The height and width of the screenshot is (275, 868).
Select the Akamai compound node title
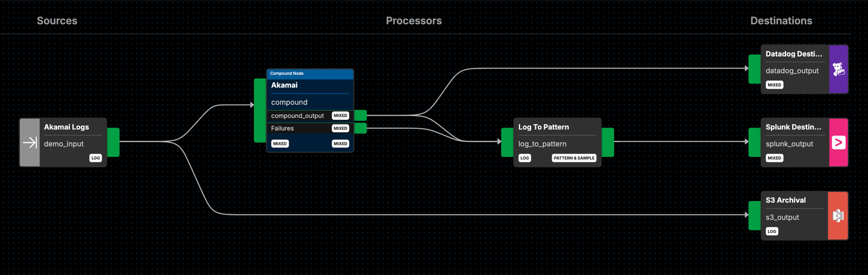[x=285, y=85]
